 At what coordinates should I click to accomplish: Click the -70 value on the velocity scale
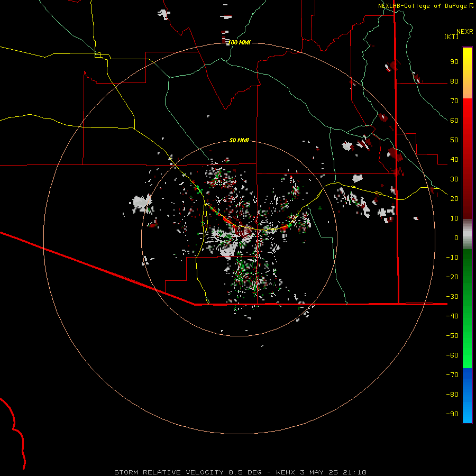pyautogui.click(x=452, y=374)
